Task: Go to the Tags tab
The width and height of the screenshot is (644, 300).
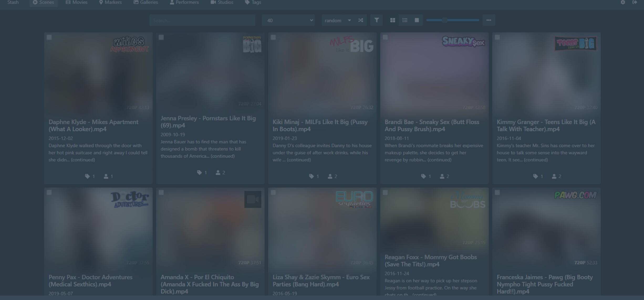Action: coord(253,3)
